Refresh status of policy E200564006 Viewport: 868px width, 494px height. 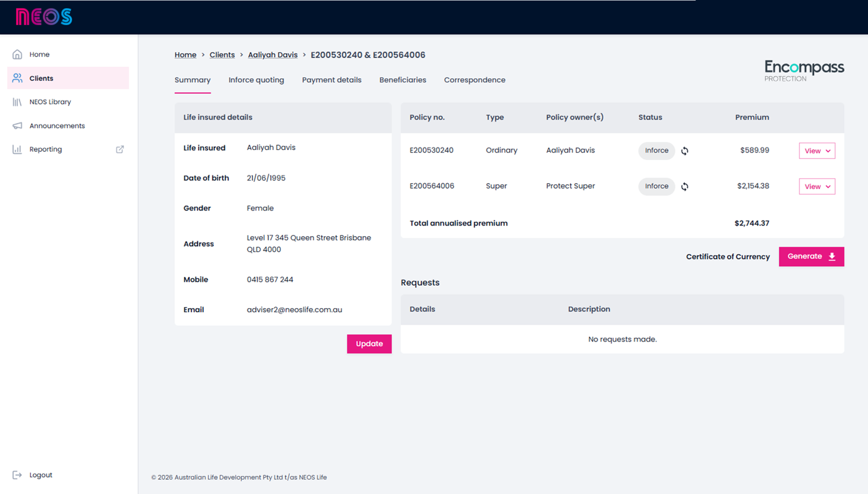pos(684,186)
